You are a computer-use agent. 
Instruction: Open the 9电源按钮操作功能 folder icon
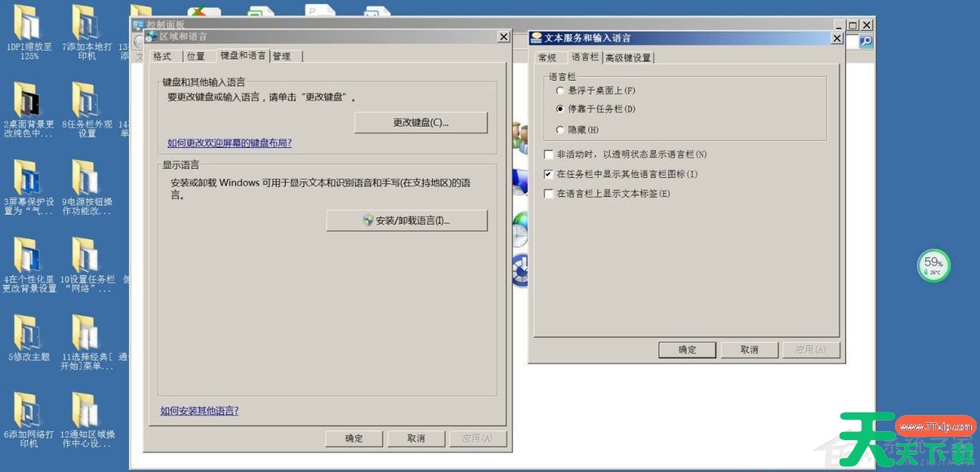point(86,188)
